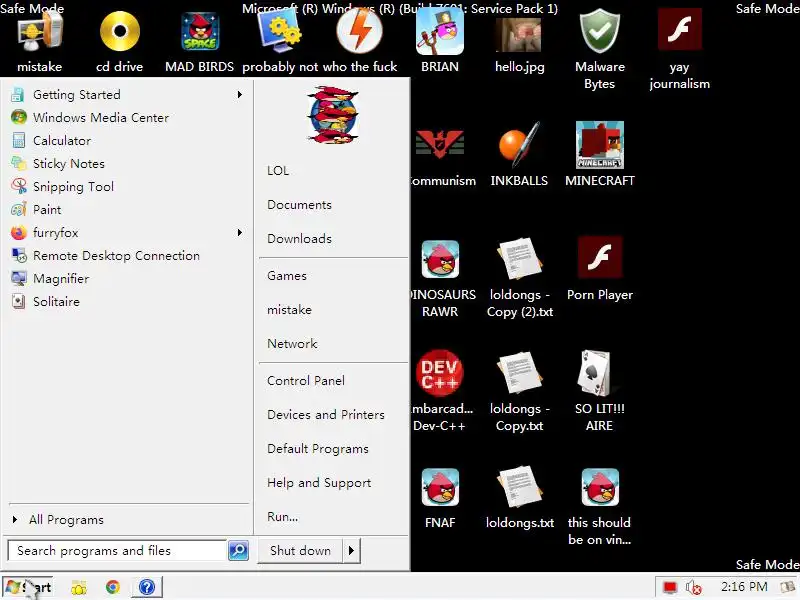Click the Start button on taskbar
The image size is (800, 600).
point(29,587)
